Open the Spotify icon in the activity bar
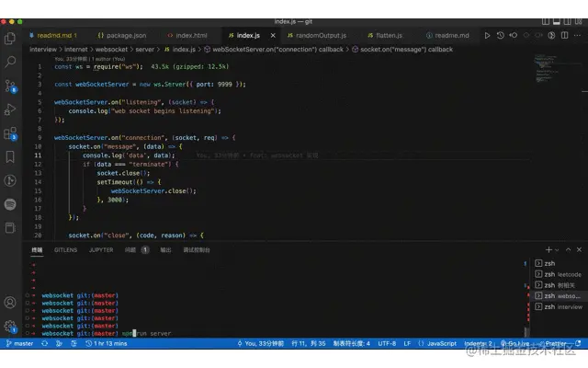588x368 pixels. [x=10, y=204]
